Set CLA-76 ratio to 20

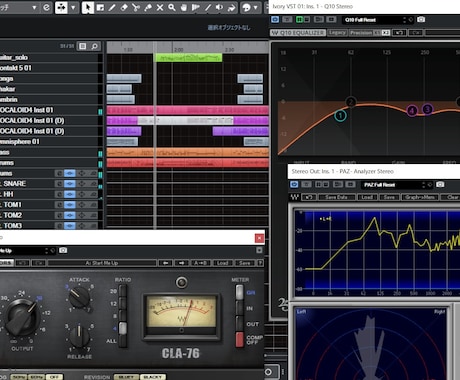point(123,291)
